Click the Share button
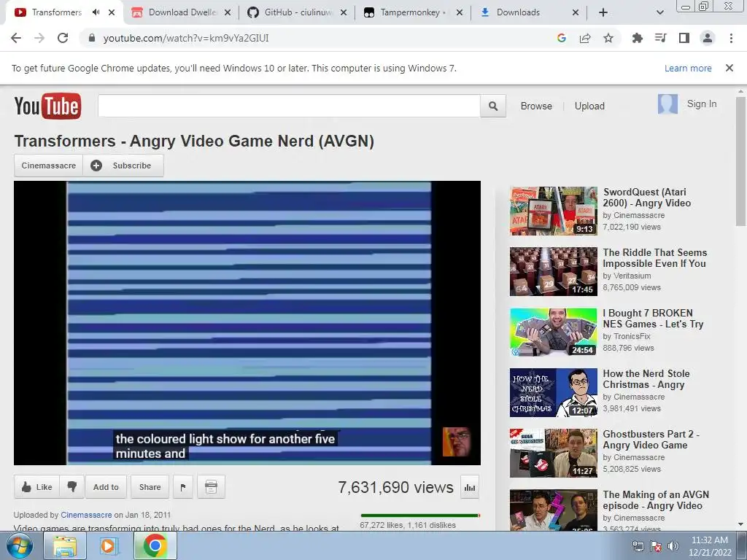Screen dimensions: 747x560 coord(150,486)
